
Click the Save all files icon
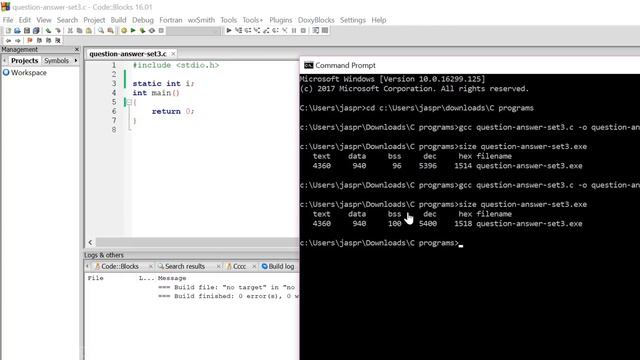pos(36,31)
